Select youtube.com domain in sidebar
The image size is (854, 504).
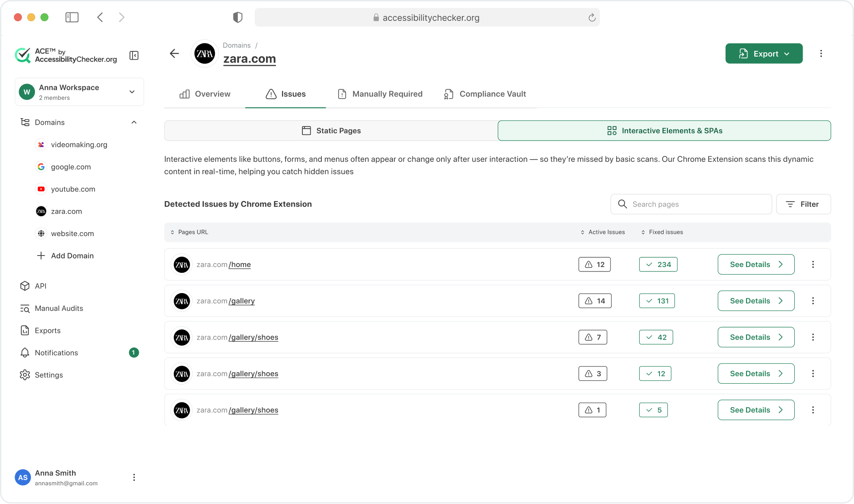click(x=66, y=189)
